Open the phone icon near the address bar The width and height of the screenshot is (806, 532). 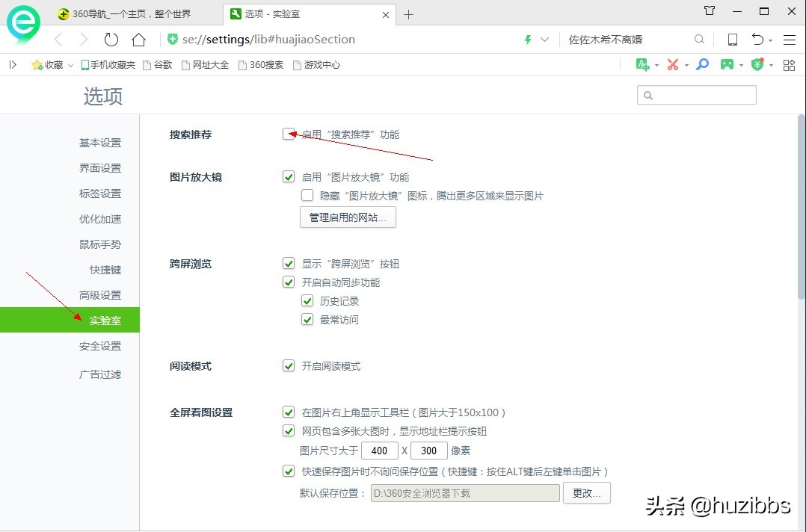[733, 39]
